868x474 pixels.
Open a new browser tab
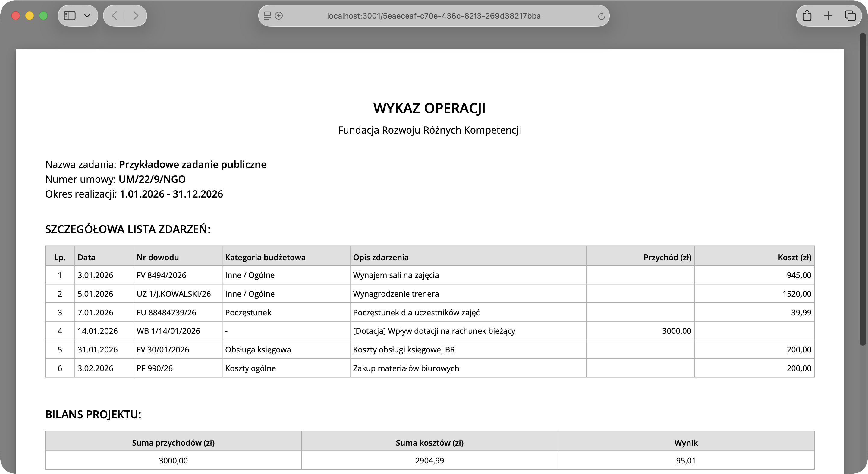pyautogui.click(x=828, y=15)
